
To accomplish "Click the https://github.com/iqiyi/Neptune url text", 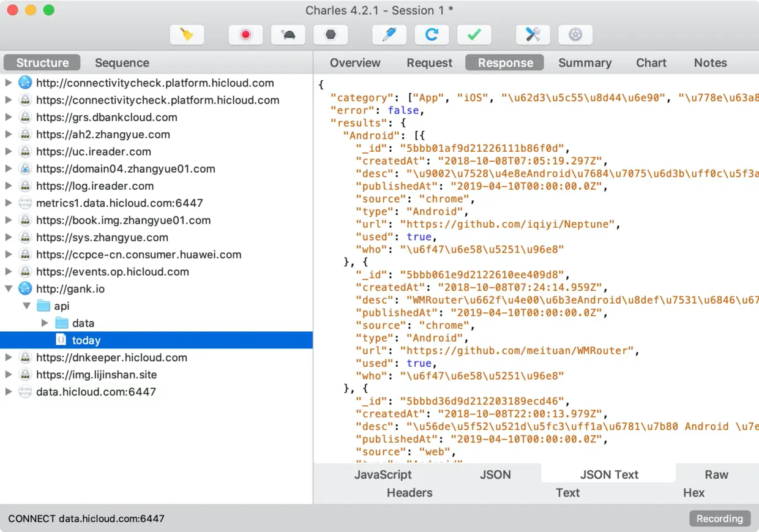I will [x=508, y=224].
